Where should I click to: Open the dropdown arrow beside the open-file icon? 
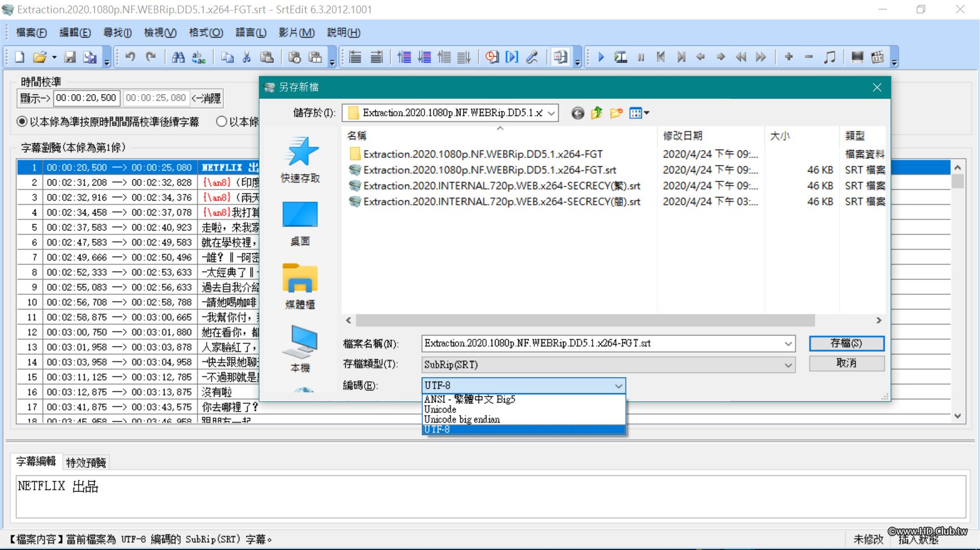(54, 57)
